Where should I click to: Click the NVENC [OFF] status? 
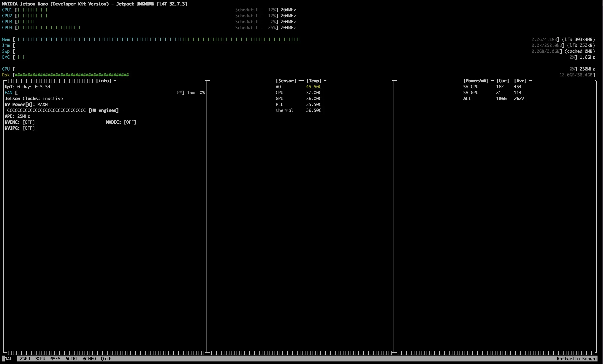click(20, 122)
